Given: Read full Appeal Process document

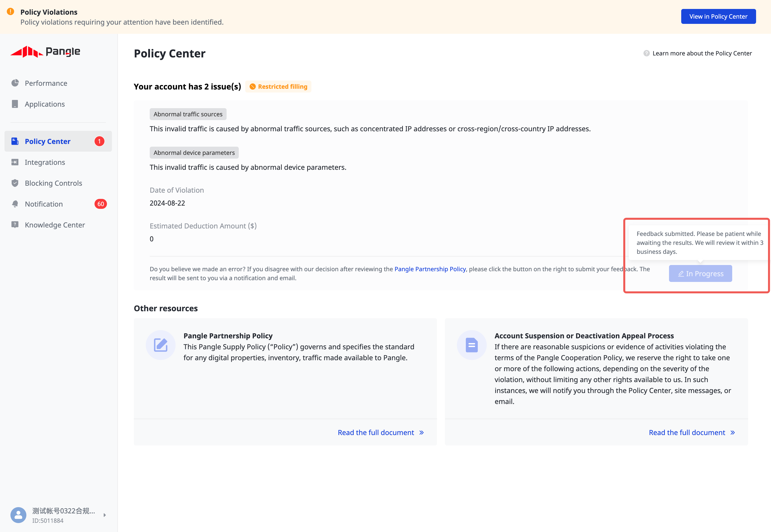Looking at the screenshot, I should point(687,433).
